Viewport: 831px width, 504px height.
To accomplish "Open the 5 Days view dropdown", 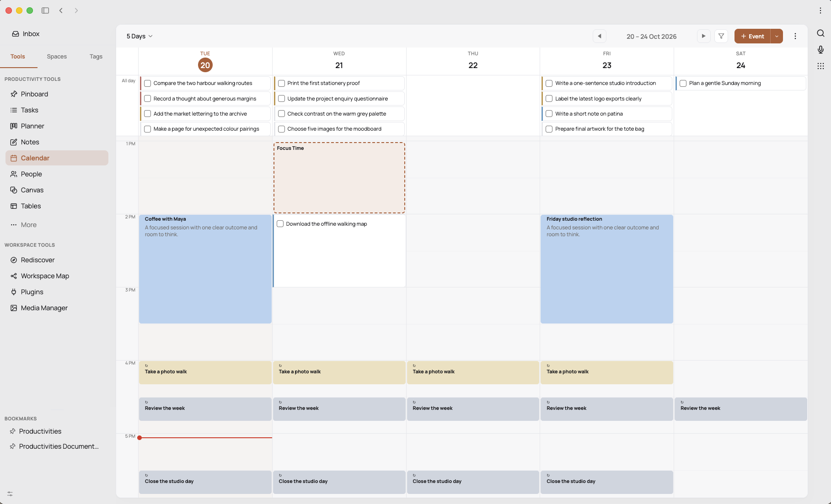I will point(139,36).
